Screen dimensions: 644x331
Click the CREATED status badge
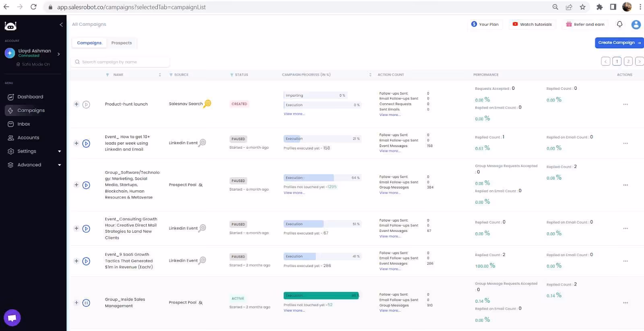click(x=239, y=104)
